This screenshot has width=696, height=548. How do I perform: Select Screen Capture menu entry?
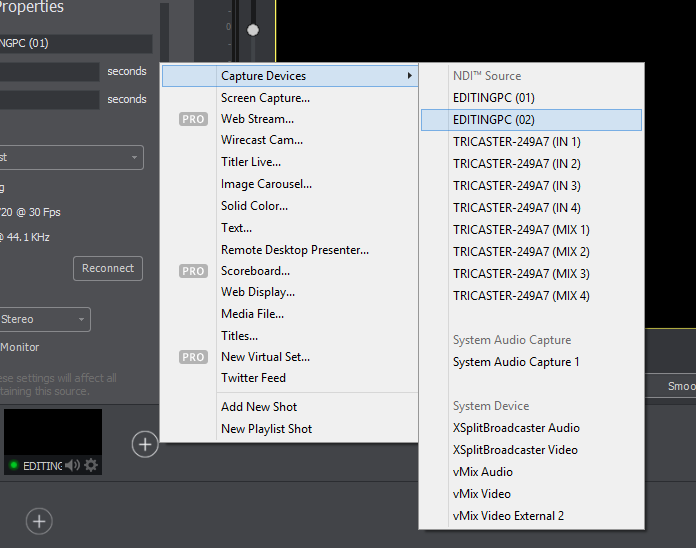point(265,98)
